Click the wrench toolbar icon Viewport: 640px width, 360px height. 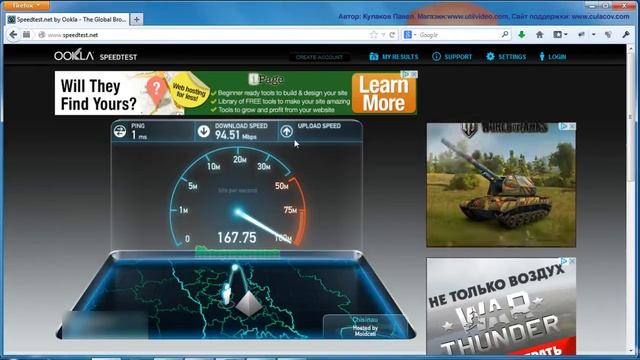tap(626, 35)
